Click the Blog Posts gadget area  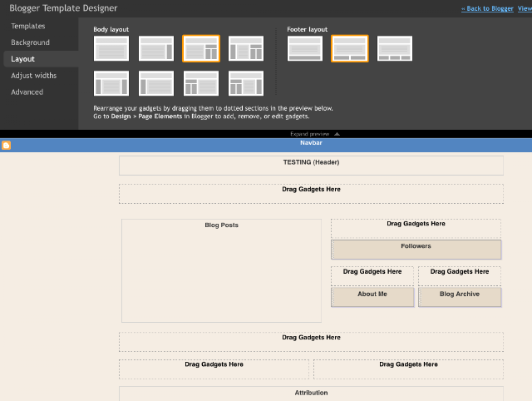click(222, 270)
